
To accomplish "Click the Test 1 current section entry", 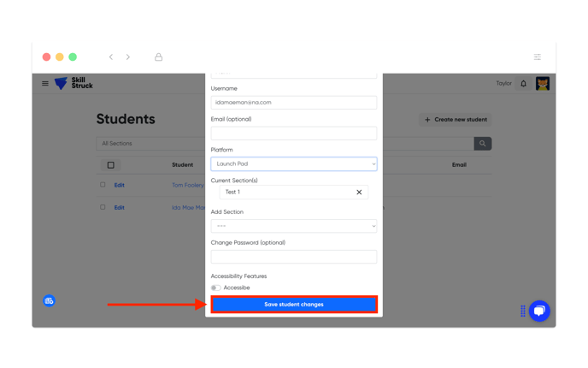I will [x=294, y=193].
